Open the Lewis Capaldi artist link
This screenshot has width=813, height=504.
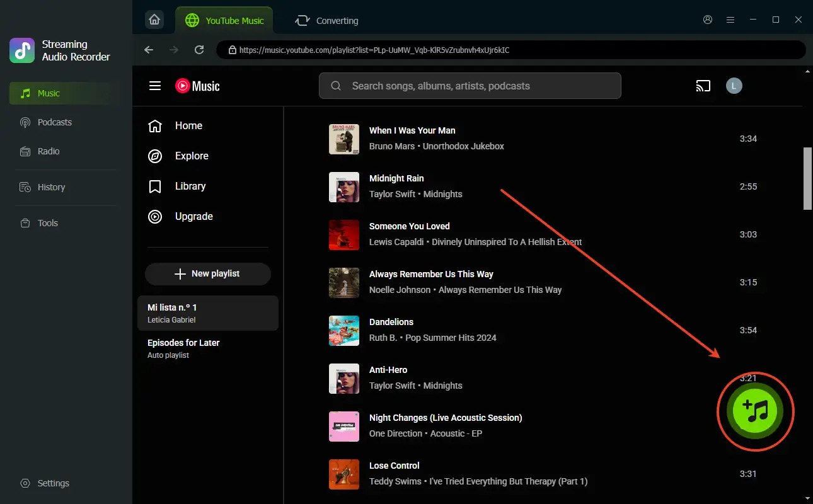pyautogui.click(x=396, y=242)
